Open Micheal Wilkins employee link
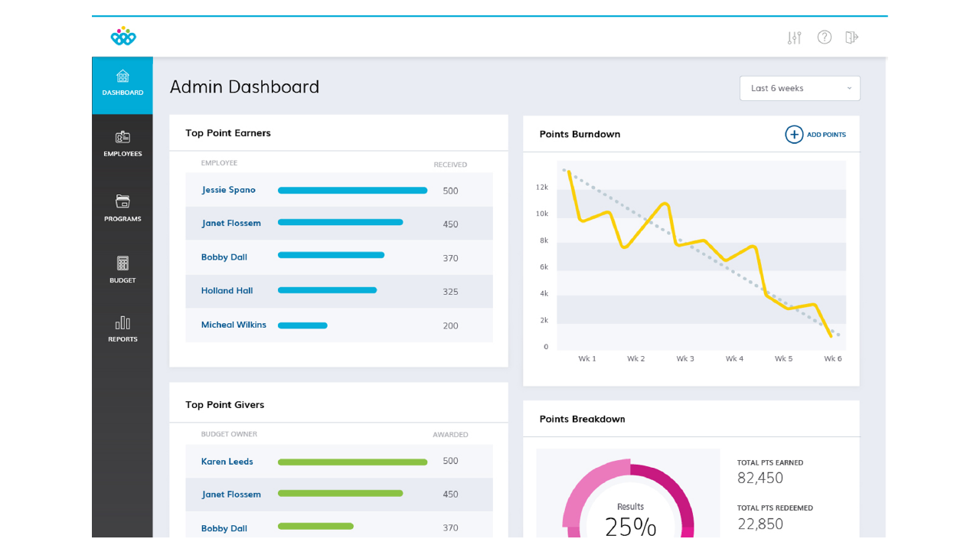Image resolution: width=980 pixels, height=552 pixels. coord(234,325)
